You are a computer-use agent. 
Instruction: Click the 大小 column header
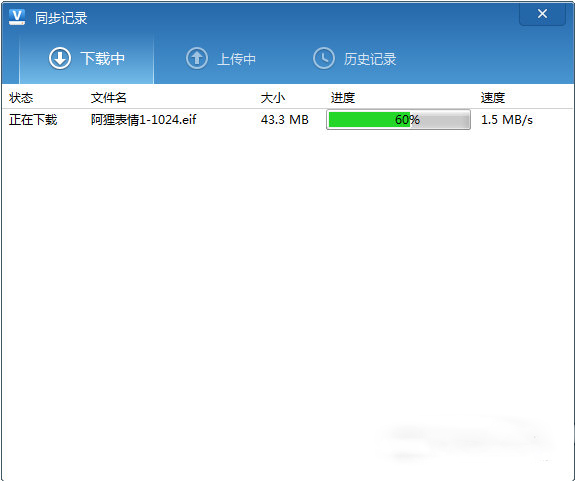[x=273, y=98]
